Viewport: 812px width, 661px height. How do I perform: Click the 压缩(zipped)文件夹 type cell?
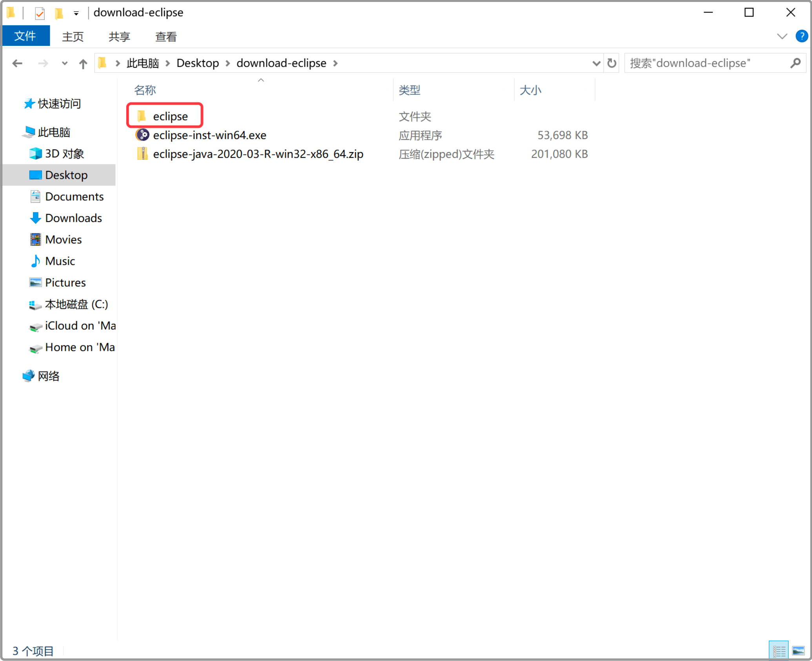pyautogui.click(x=446, y=154)
